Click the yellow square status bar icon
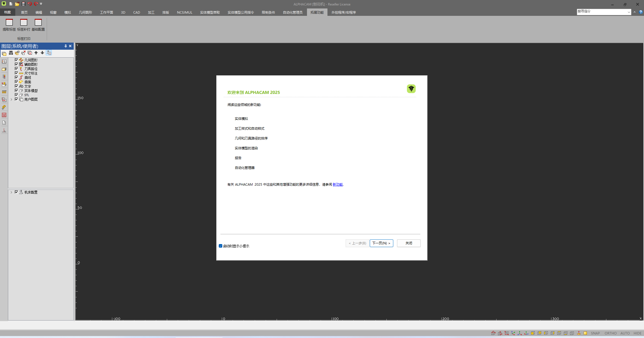 click(x=585, y=333)
